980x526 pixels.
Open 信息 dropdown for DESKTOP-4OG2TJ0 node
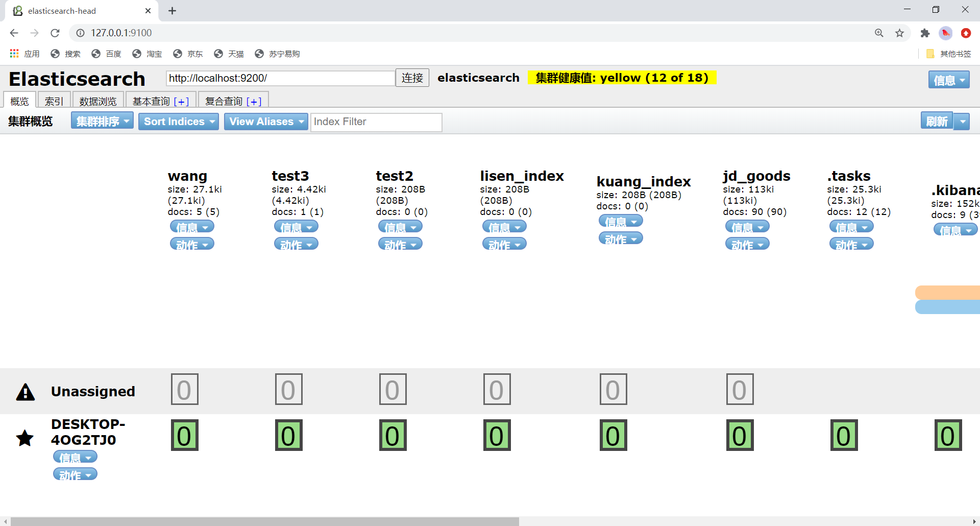point(75,457)
